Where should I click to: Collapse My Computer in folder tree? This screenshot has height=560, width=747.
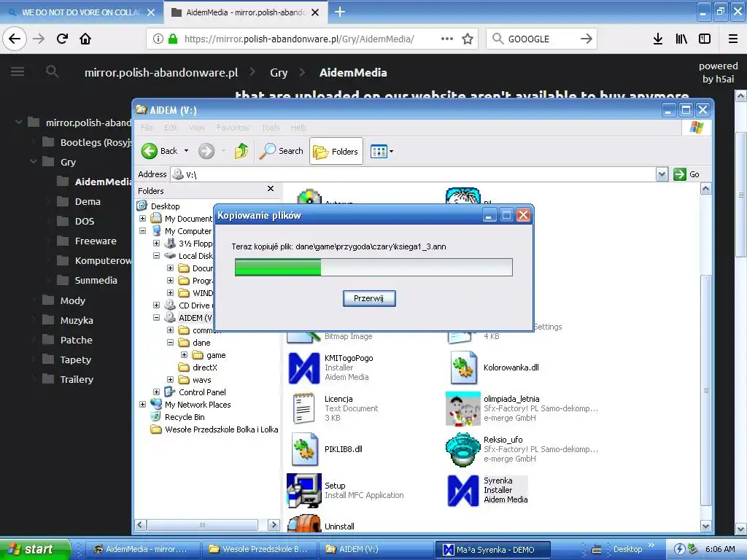(142, 231)
